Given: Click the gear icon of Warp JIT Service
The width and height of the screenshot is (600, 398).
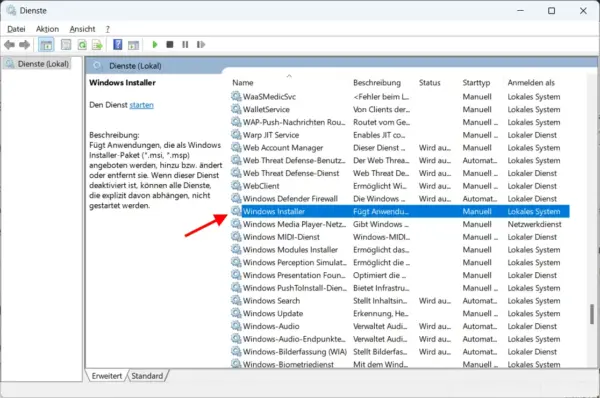Looking at the screenshot, I should [x=236, y=135].
